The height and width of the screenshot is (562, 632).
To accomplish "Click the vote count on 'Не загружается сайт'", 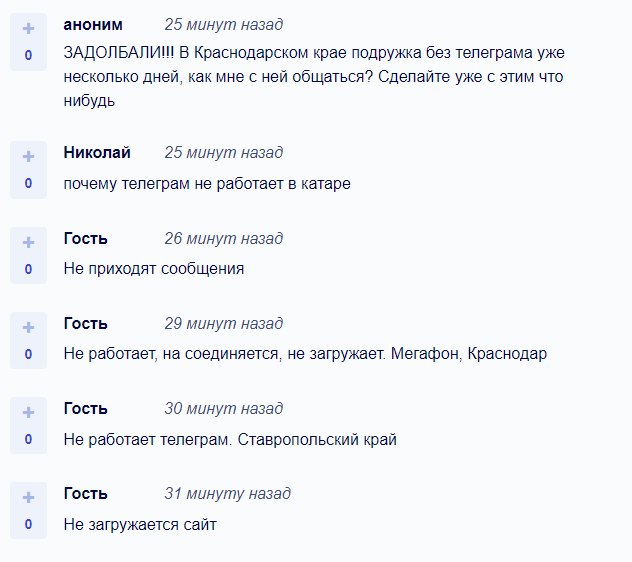I will point(28,525).
